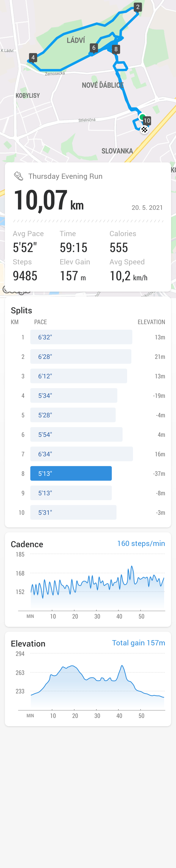176x868 pixels.
Task: Click the green start point marker
Action: point(142,117)
